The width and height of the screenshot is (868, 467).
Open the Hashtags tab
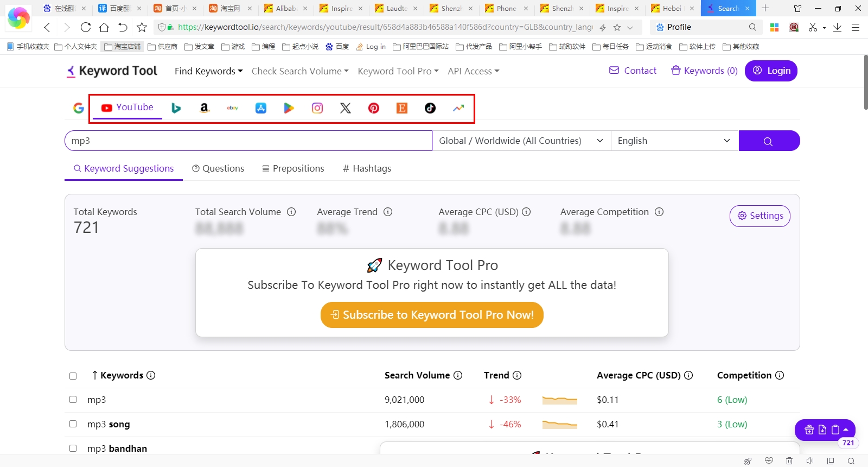(367, 168)
